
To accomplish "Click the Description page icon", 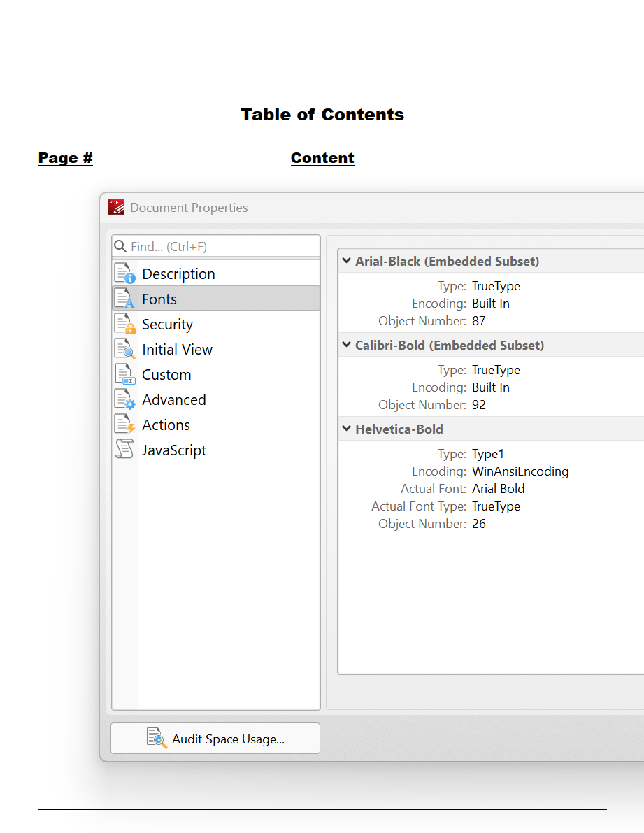I will tap(124, 273).
